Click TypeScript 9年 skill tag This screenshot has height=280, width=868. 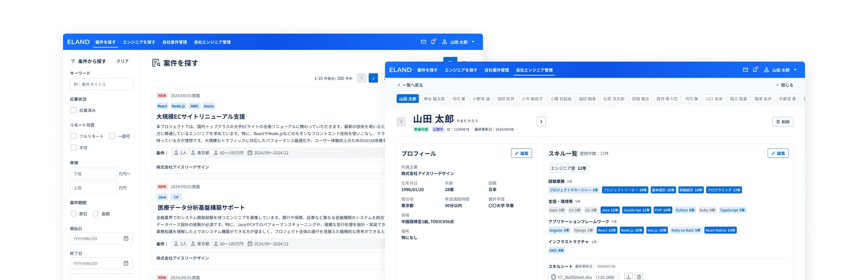pyautogui.click(x=733, y=210)
